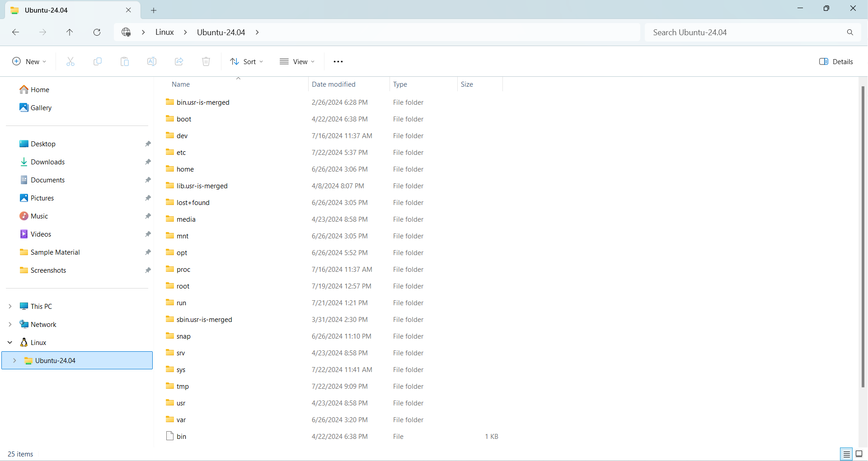Expand the Network tree node
The width and height of the screenshot is (868, 461).
pyautogui.click(x=10, y=324)
